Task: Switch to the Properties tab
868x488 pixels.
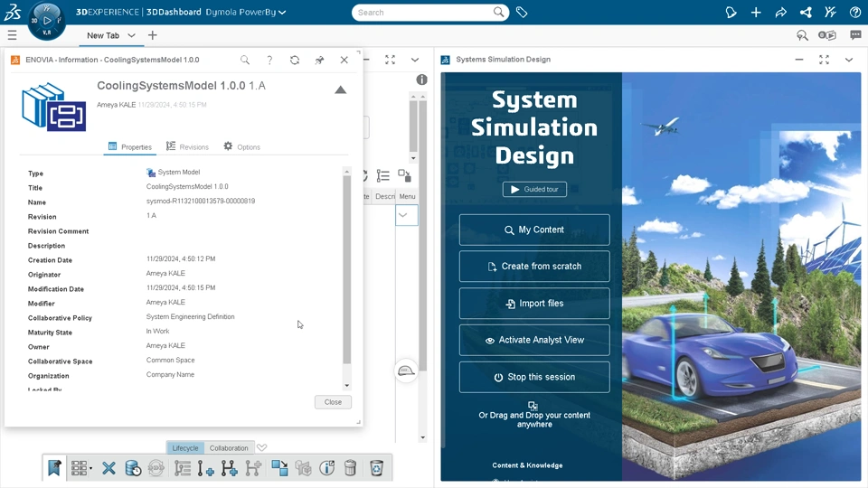Action: click(x=130, y=146)
